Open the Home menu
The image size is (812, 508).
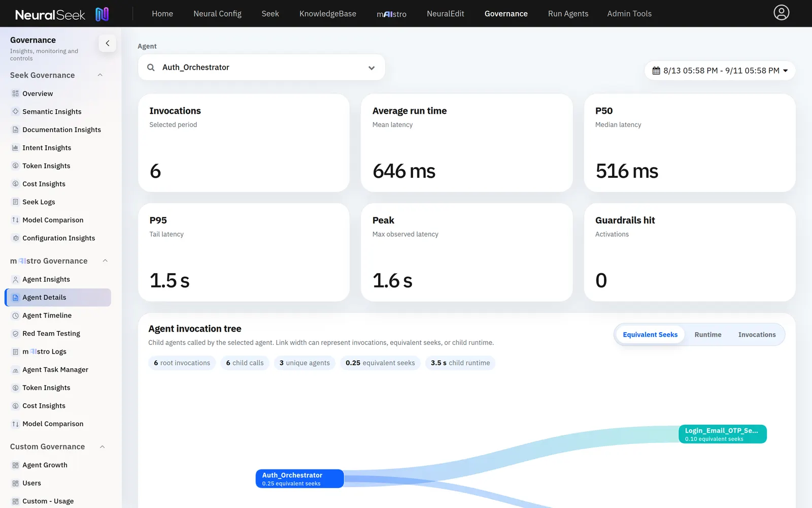coord(162,14)
